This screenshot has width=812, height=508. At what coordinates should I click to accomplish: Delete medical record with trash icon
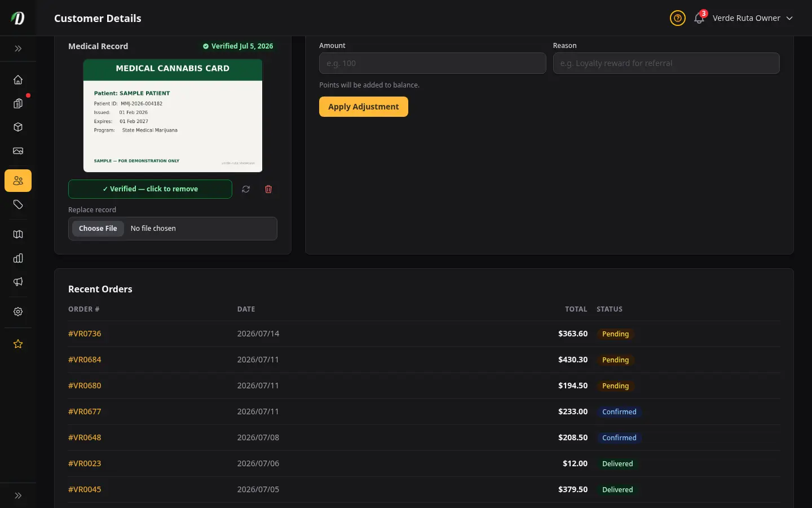click(268, 189)
